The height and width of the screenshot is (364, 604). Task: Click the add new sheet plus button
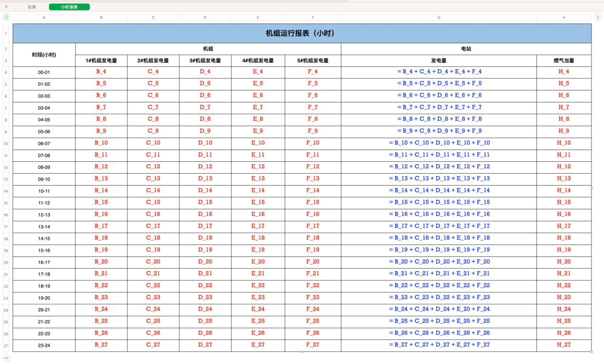tap(6, 7)
